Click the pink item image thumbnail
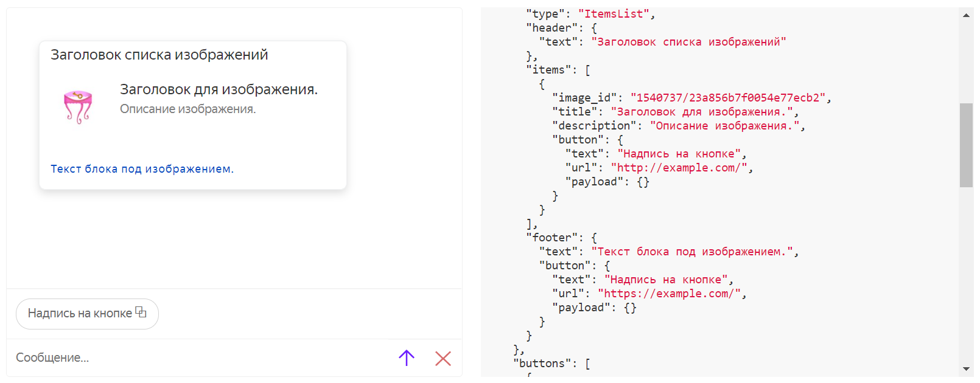The image size is (980, 383). [78, 106]
